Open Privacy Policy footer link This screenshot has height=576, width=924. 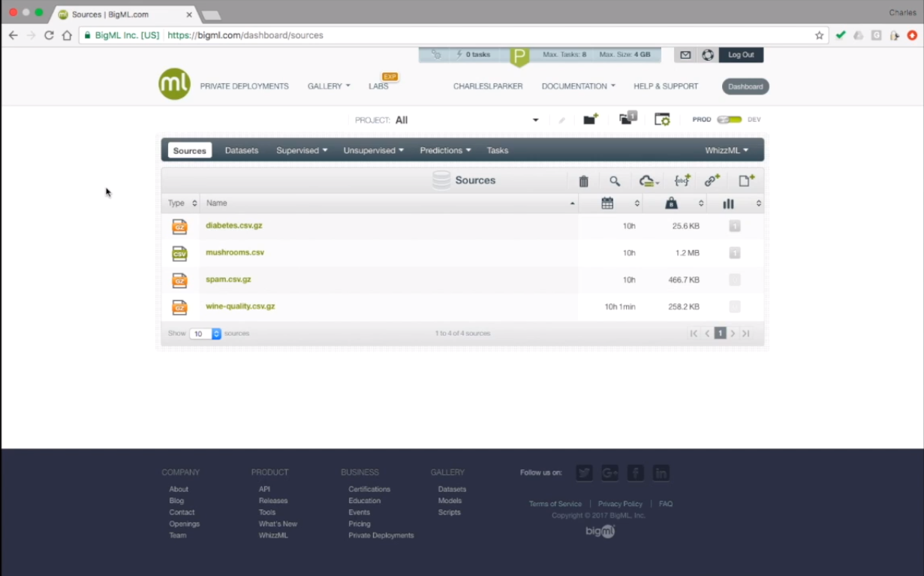(x=620, y=504)
